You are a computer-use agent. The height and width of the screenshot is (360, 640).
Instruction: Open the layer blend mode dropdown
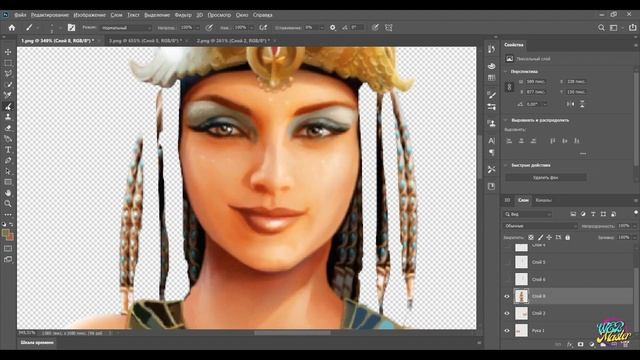point(540,226)
